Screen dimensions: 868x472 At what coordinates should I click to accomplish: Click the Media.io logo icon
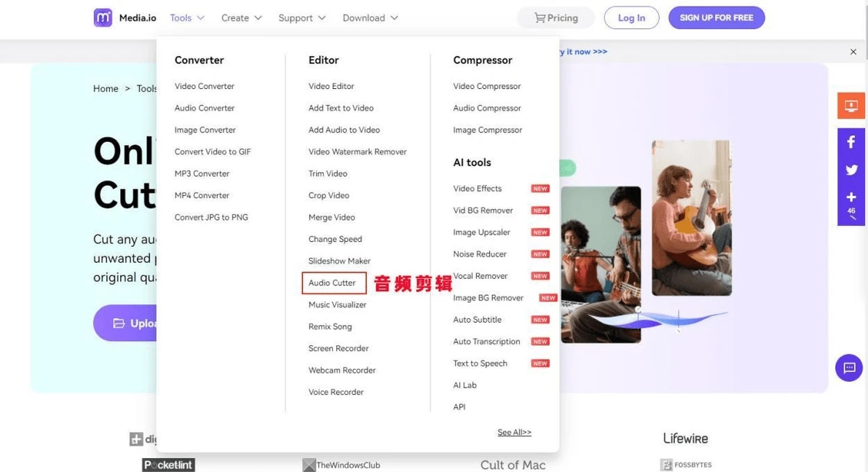click(x=103, y=17)
